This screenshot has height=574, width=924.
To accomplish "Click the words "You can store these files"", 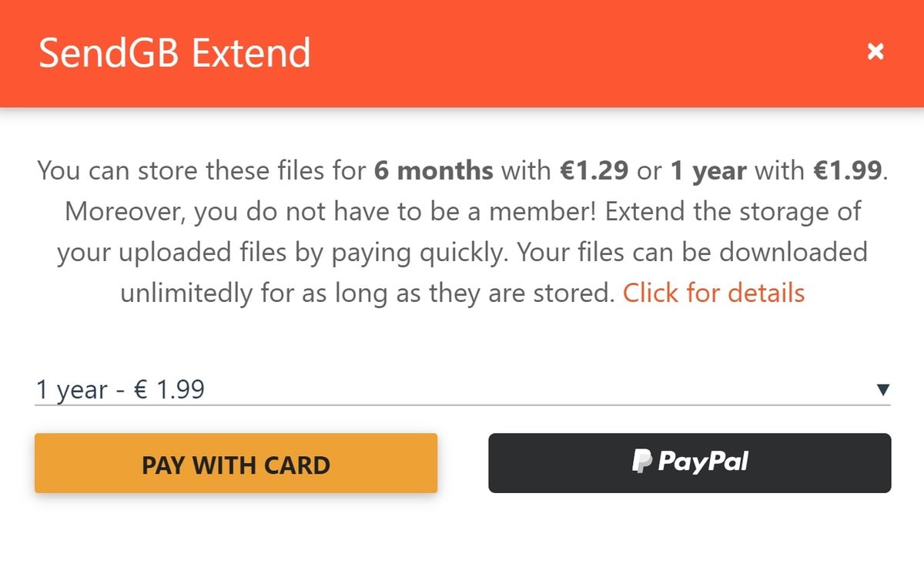I will [202, 170].
